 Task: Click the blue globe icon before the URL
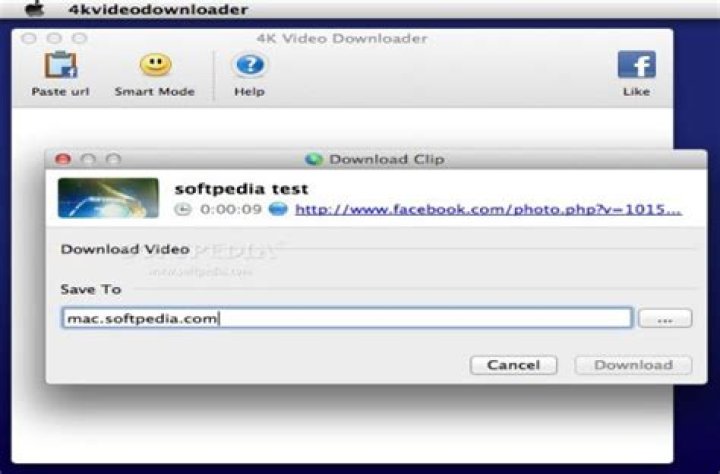[278, 209]
